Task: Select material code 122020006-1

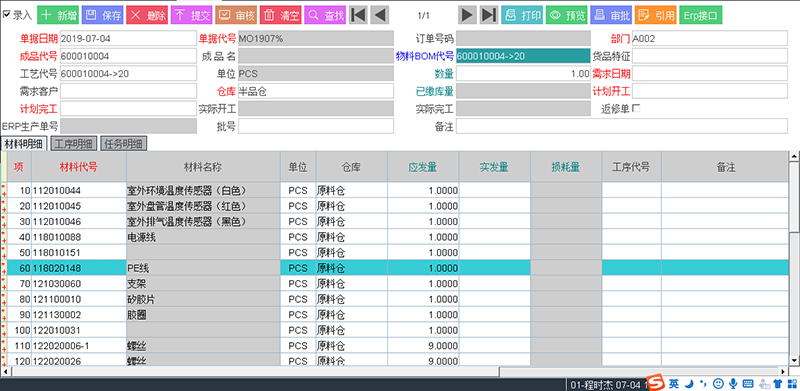Action: (x=79, y=346)
